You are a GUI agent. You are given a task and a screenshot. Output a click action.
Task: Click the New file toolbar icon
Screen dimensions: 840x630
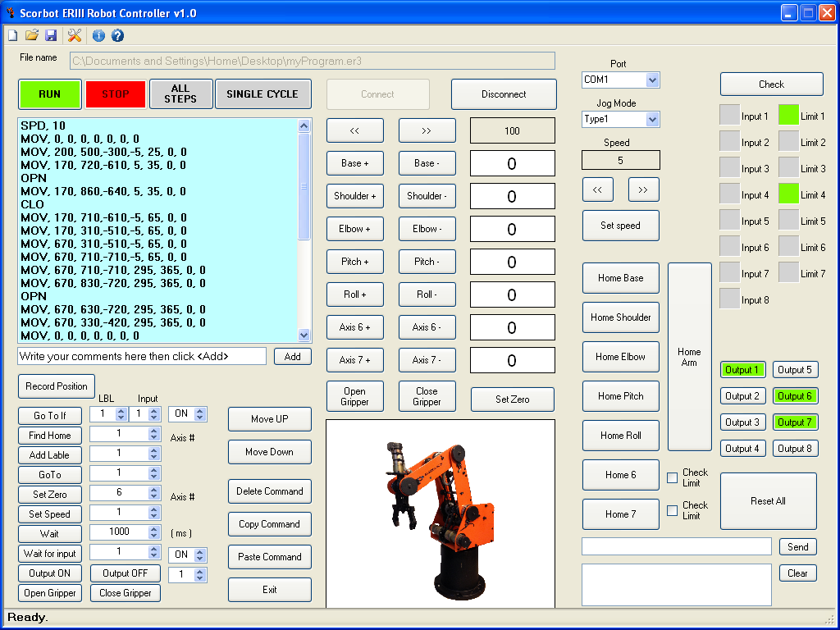pos(12,35)
